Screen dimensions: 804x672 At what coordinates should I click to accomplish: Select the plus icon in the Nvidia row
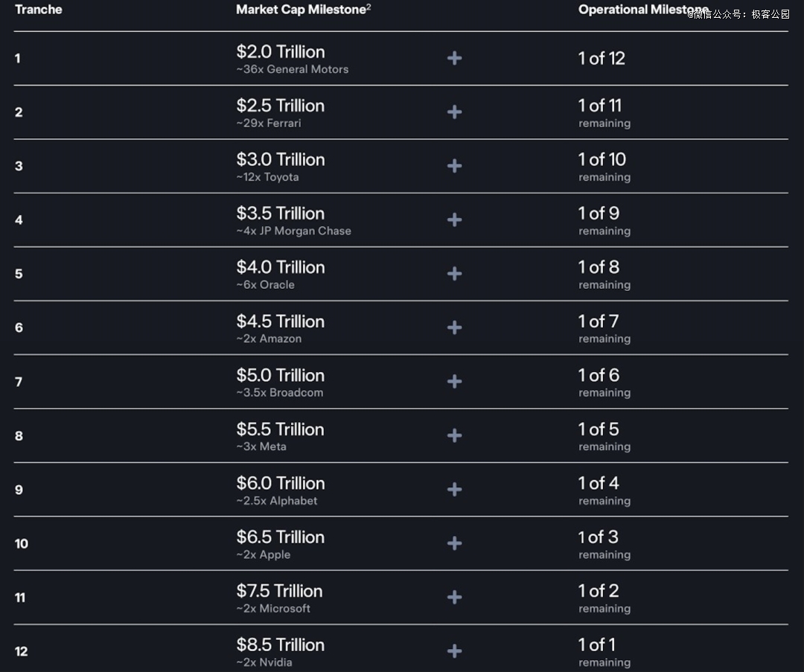454,651
